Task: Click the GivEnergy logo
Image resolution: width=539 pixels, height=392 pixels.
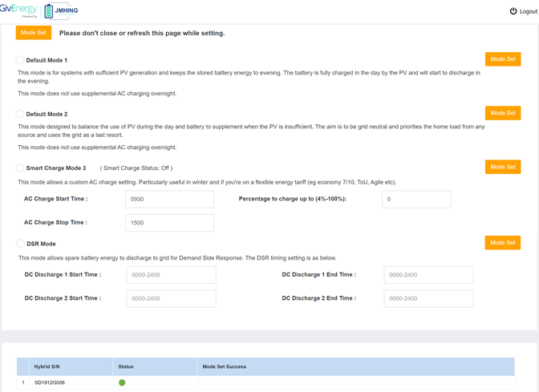Action: click(19, 10)
